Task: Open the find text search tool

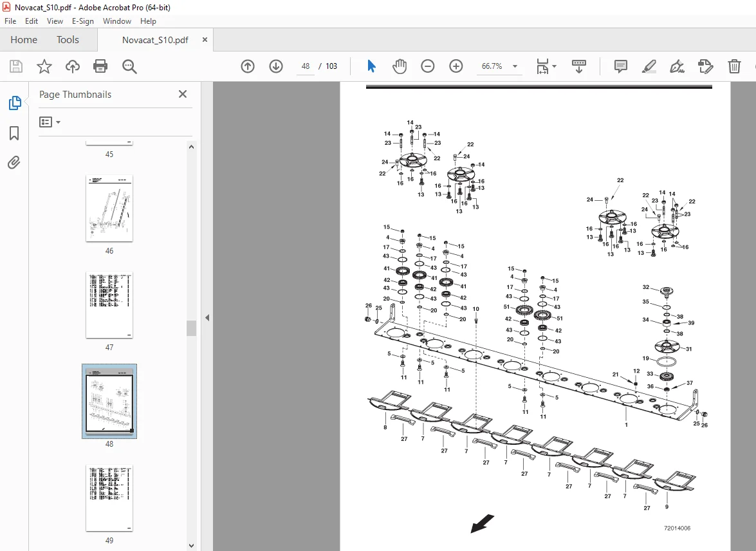Action: 129,66
